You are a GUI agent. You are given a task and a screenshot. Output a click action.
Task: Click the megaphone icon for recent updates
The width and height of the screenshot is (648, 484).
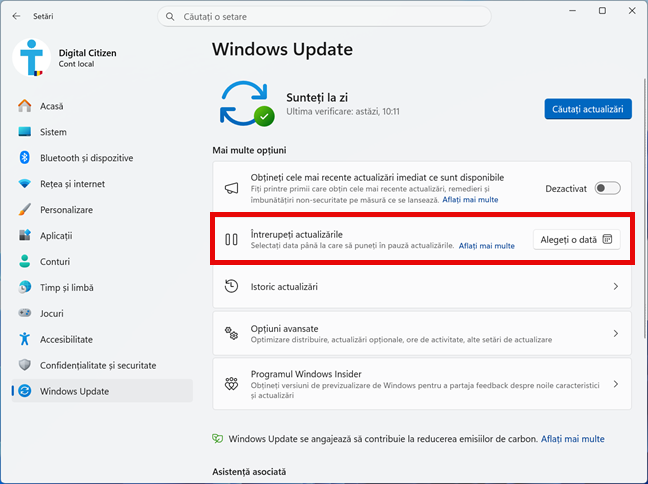[231, 188]
